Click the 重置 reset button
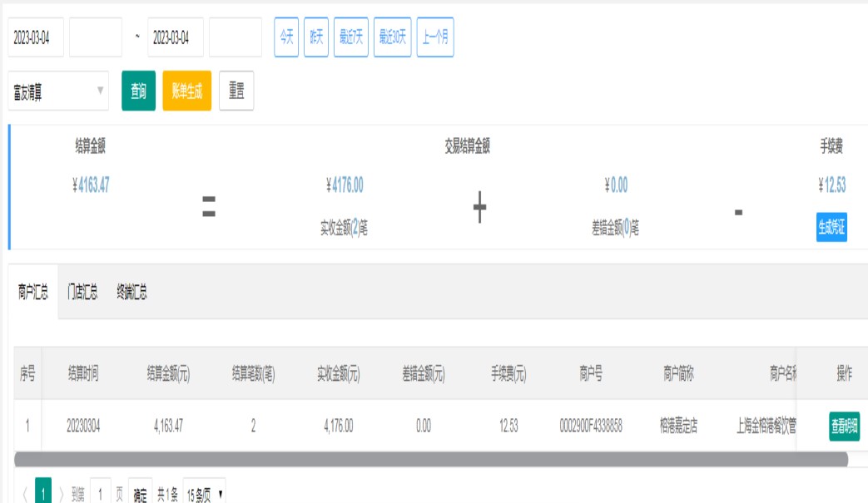 click(236, 91)
